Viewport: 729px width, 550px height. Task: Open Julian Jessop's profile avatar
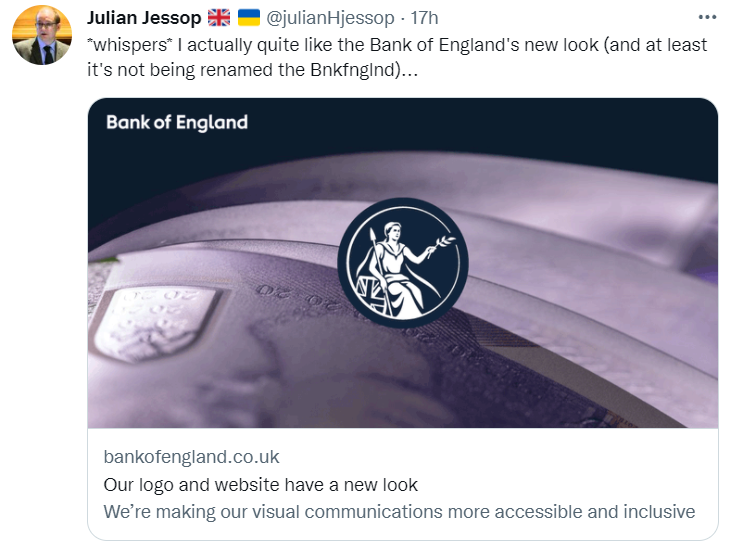(x=42, y=36)
